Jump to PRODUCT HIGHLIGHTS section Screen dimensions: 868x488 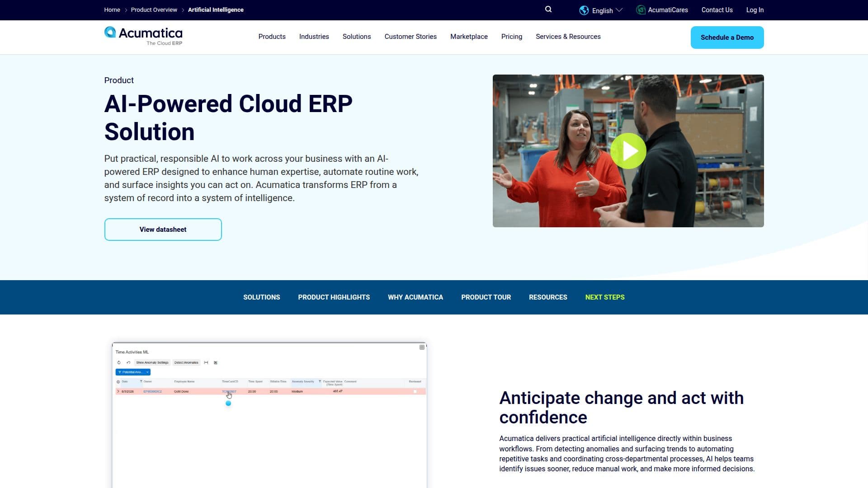click(334, 297)
